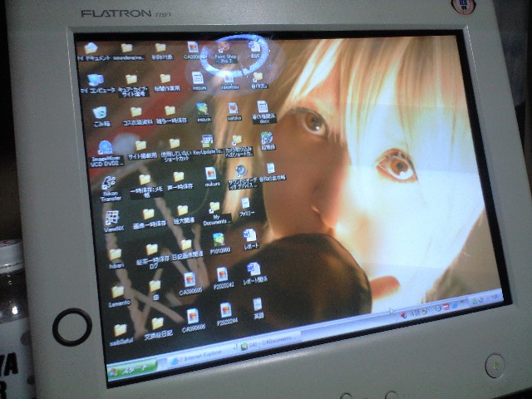Open the rasetsu file icon
This screenshot has width=532, height=399.
click(x=229, y=81)
